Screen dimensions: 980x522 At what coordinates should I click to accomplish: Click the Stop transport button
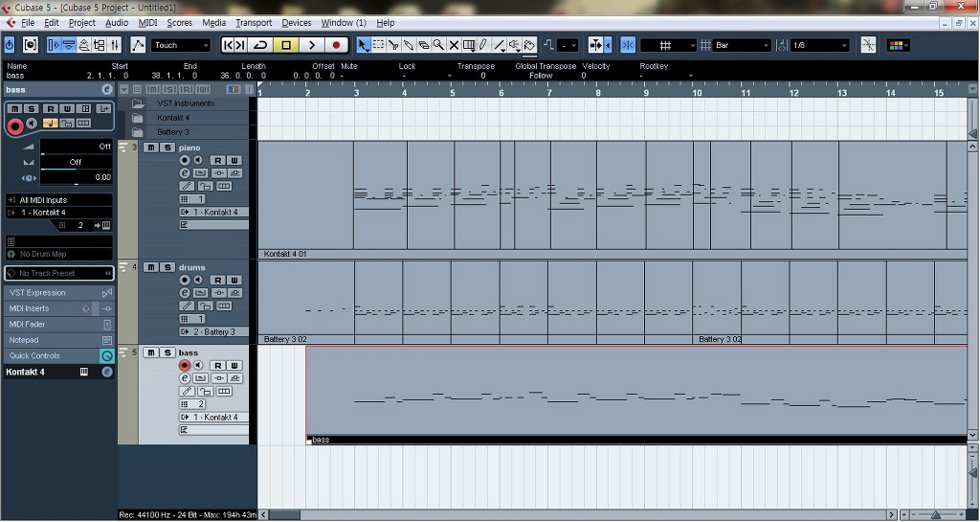pos(286,45)
